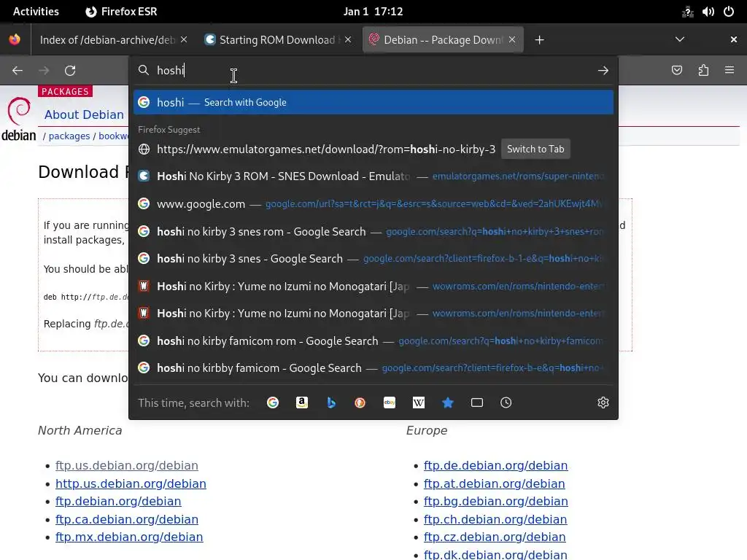
Task: Open ftp.debian.org/debian mirror
Action: (x=118, y=502)
